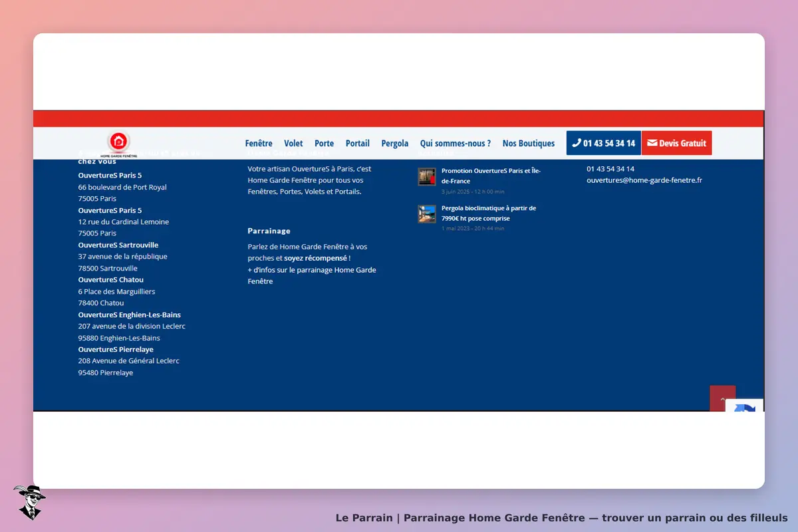
Task: Click the 3 juin 2025 article date
Action: coord(473,192)
